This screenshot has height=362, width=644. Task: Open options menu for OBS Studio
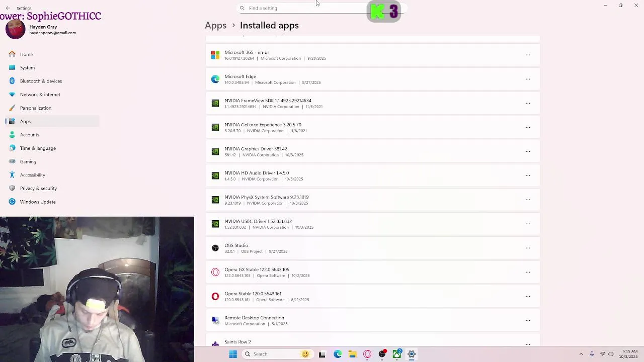coord(528,248)
